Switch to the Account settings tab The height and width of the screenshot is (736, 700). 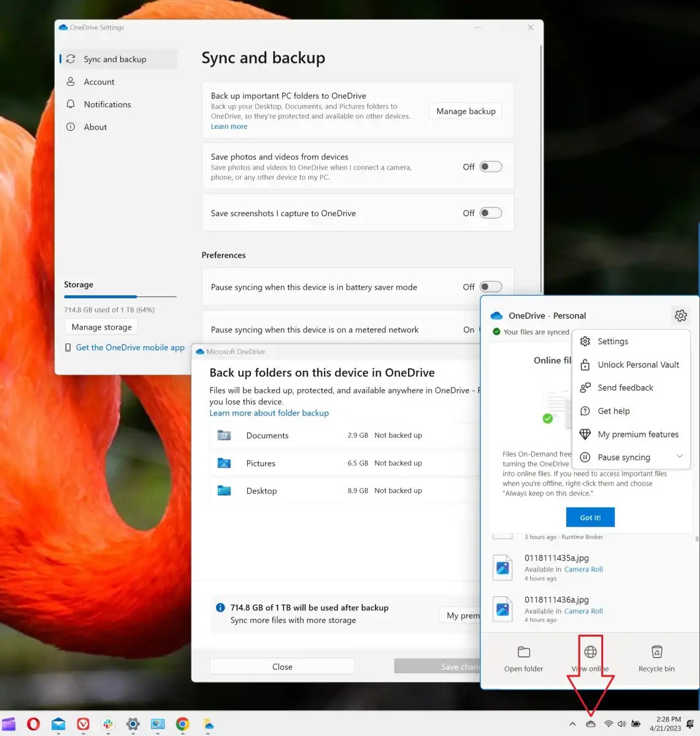(x=99, y=82)
